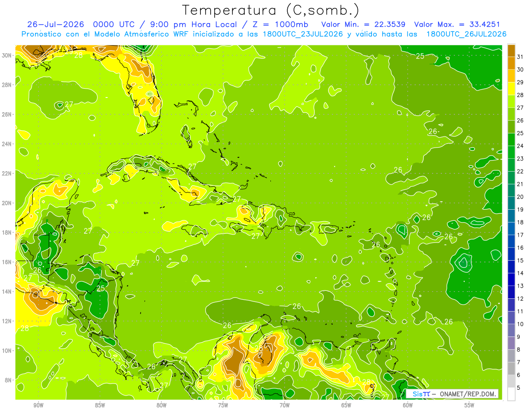Click the '0000 UTC' time text
This screenshot has height=411, width=532.
pyautogui.click(x=114, y=24)
